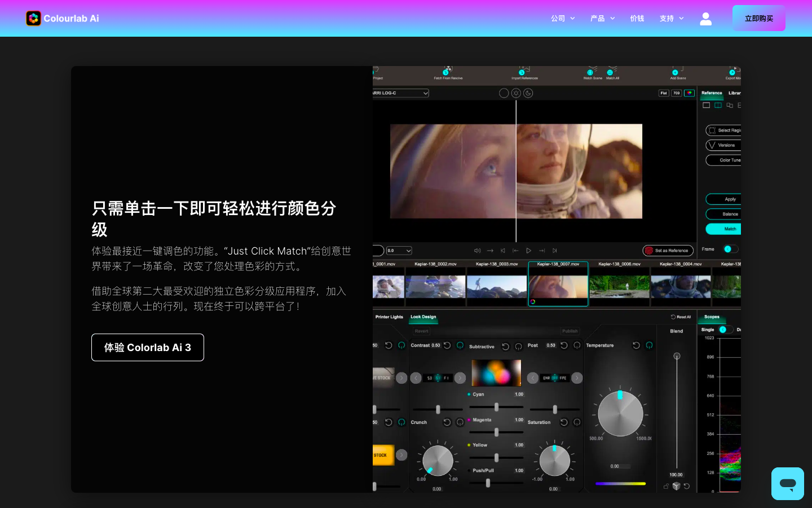Choose the overlapping windows layout icon
Image resolution: width=812 pixels, height=508 pixels.
(730, 106)
